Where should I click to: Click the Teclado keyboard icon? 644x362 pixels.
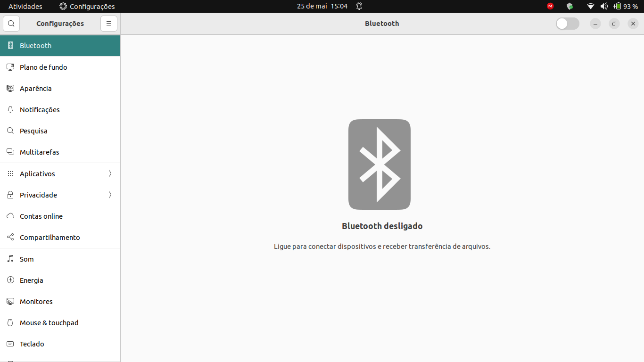tap(10, 344)
